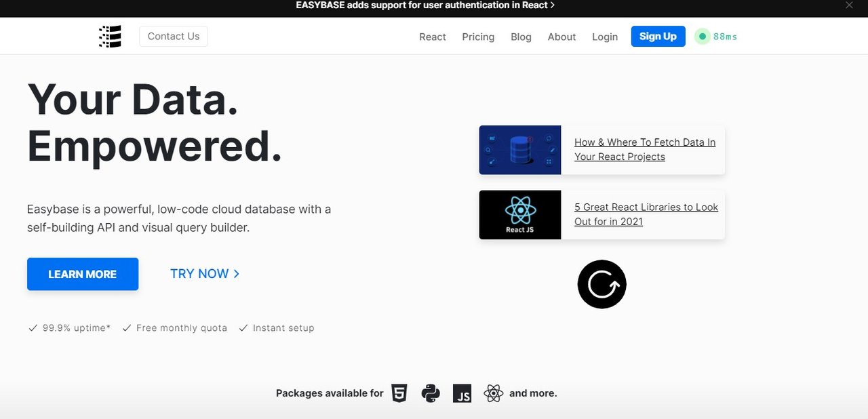Click the React JS article thumbnail
This screenshot has height=419, width=868.
click(520, 215)
